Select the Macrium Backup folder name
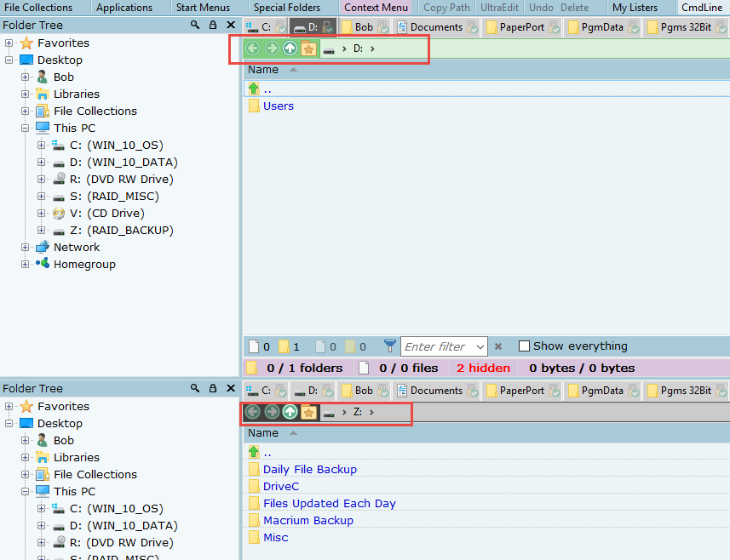This screenshot has width=730, height=560. [x=308, y=521]
